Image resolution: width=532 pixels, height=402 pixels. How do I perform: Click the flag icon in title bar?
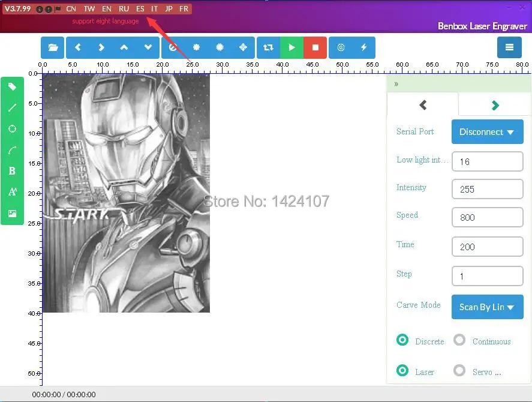point(58,9)
